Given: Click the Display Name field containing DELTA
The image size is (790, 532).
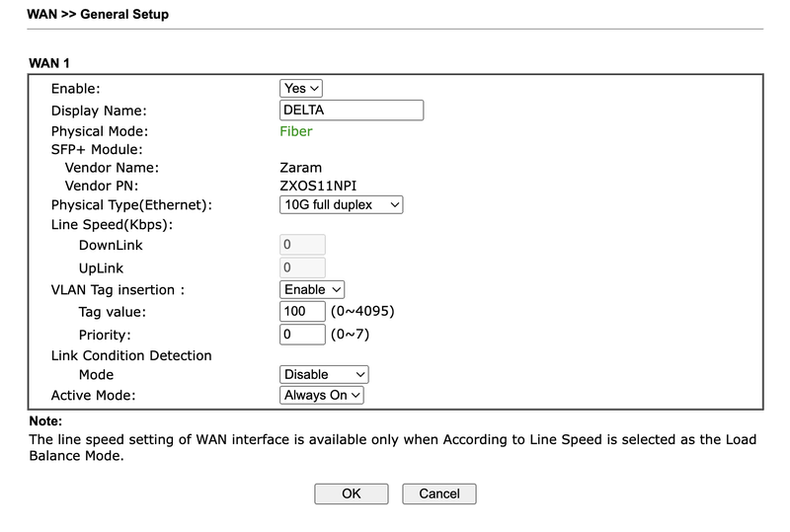Looking at the screenshot, I should click(x=352, y=110).
